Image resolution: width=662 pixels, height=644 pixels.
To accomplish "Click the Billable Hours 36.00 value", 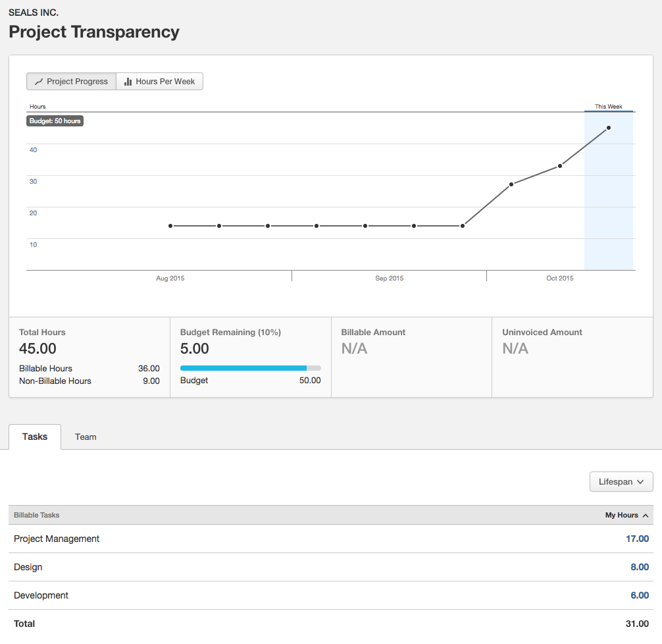I will coord(149,369).
